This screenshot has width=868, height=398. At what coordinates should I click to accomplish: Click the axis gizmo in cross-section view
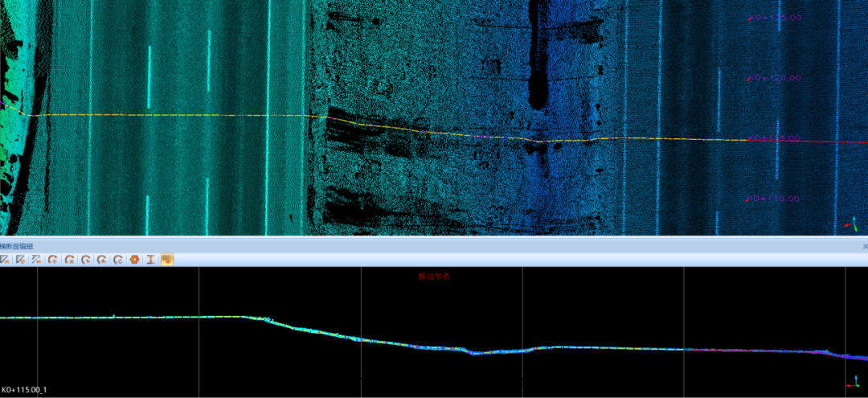pos(854,383)
